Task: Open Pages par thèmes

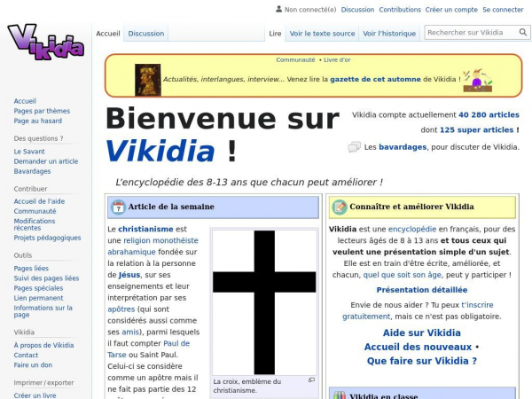Action: pos(42,111)
